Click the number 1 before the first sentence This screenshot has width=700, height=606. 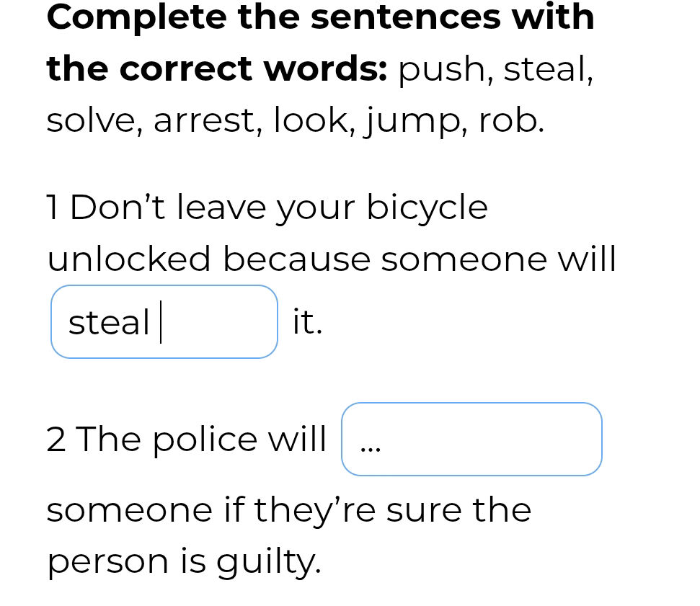point(53,207)
